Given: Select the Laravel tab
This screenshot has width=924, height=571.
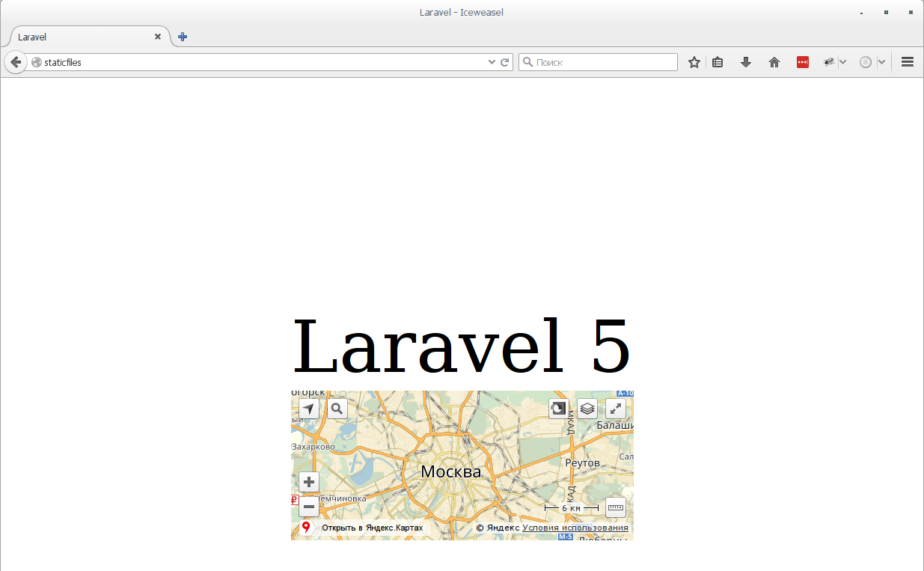Looking at the screenshot, I should click(x=88, y=37).
